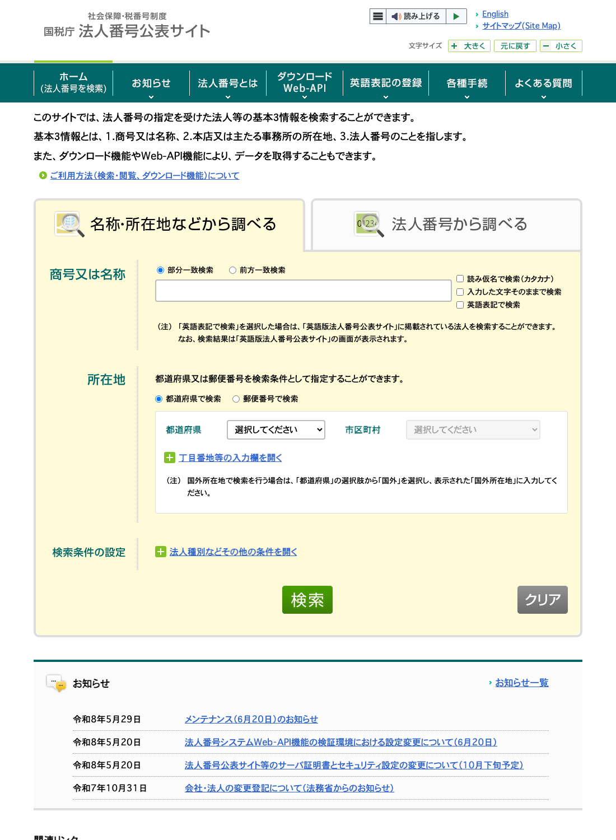The height and width of the screenshot is (840, 616).
Task: Click the 令和8年5月29日 date text
Action: pyautogui.click(x=107, y=720)
